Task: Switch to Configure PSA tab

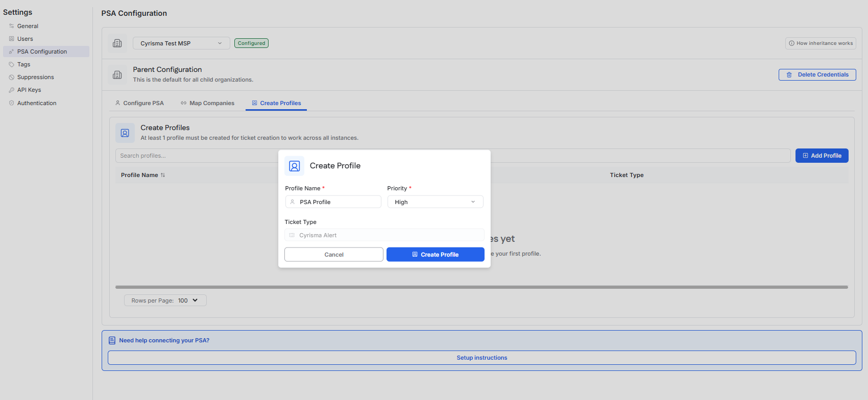Action: coord(139,103)
